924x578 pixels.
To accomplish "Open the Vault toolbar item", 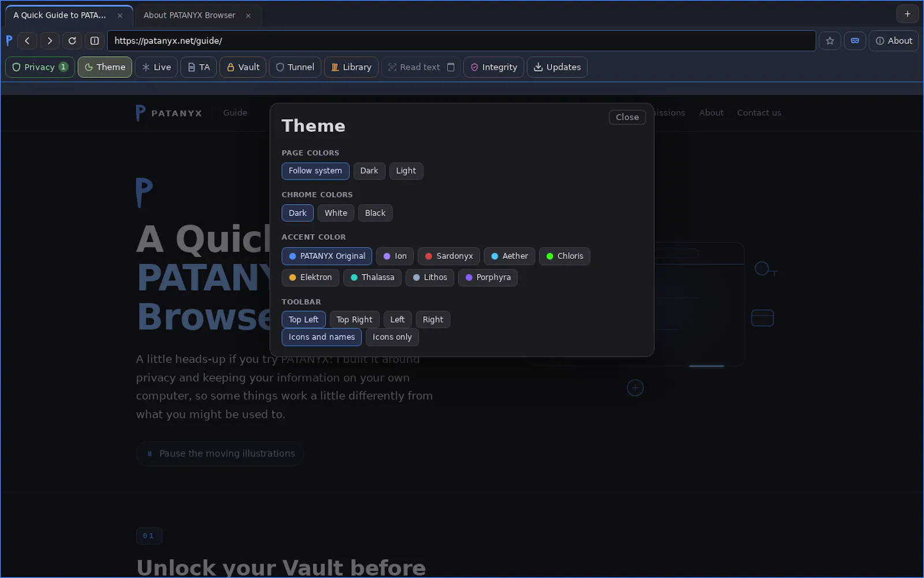I will tap(243, 67).
